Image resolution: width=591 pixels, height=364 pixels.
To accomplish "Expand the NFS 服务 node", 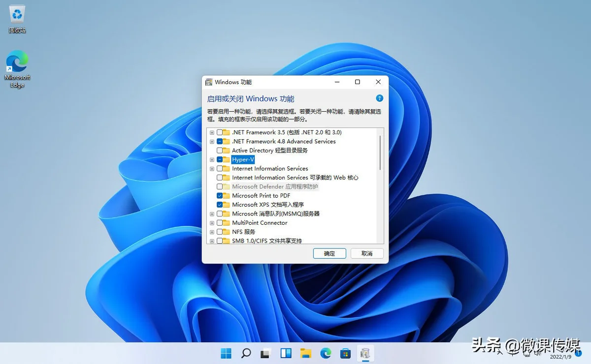I will click(x=212, y=232).
